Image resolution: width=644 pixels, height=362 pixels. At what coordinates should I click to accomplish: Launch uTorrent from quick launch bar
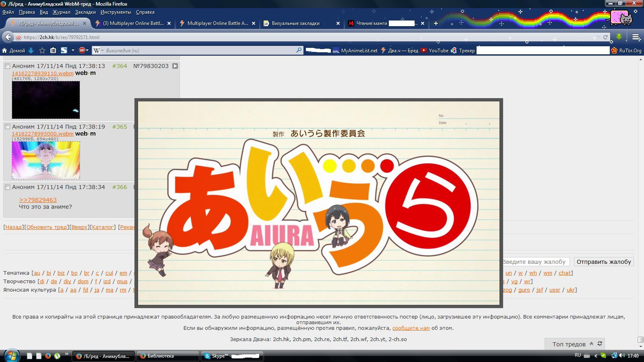tap(57, 356)
